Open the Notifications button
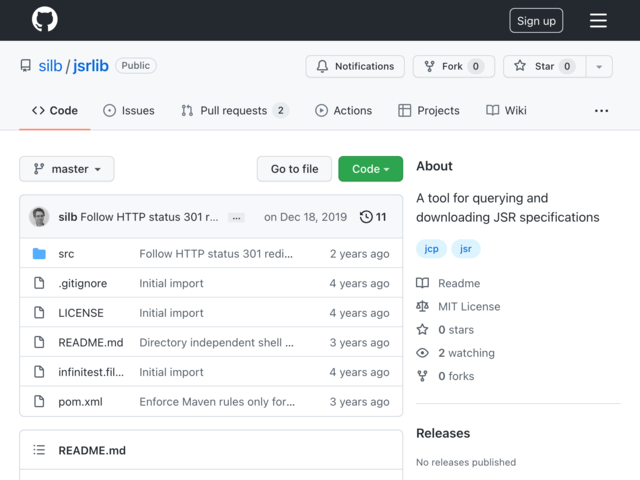 click(x=355, y=66)
